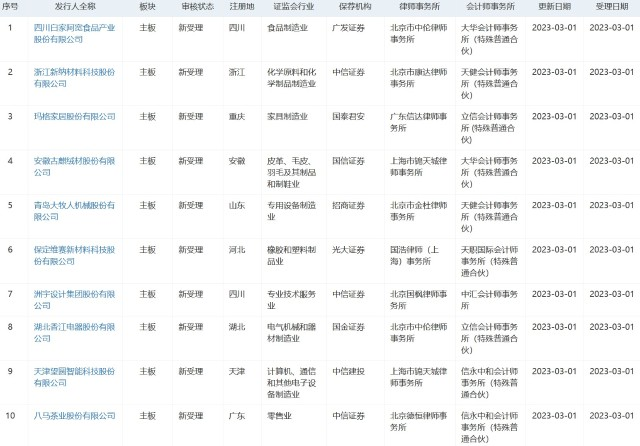Click the 注册地 column header
The image size is (640, 446).
[x=242, y=7]
